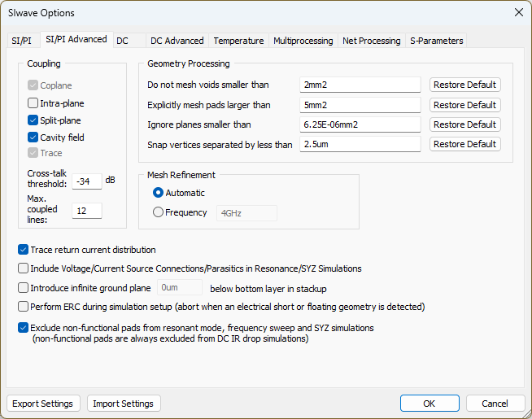This screenshot has width=532, height=419.
Task: Click the Cross-talk threshold field
Action: coord(87,181)
